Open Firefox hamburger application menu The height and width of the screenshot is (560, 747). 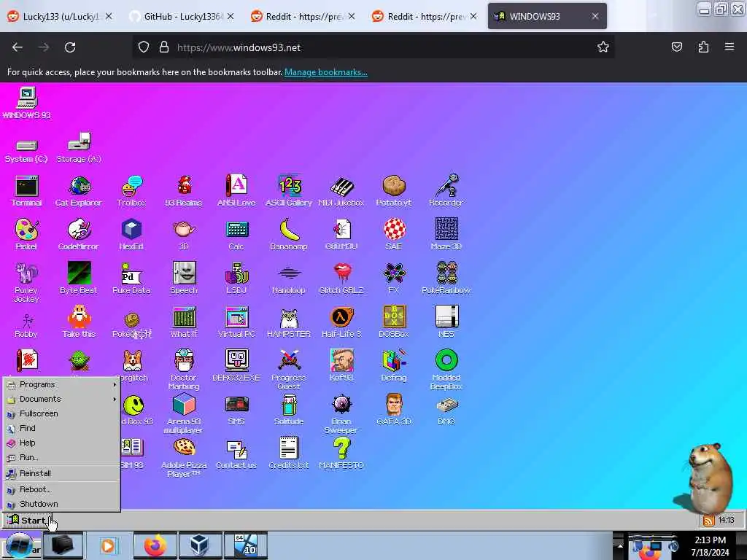pos(729,47)
